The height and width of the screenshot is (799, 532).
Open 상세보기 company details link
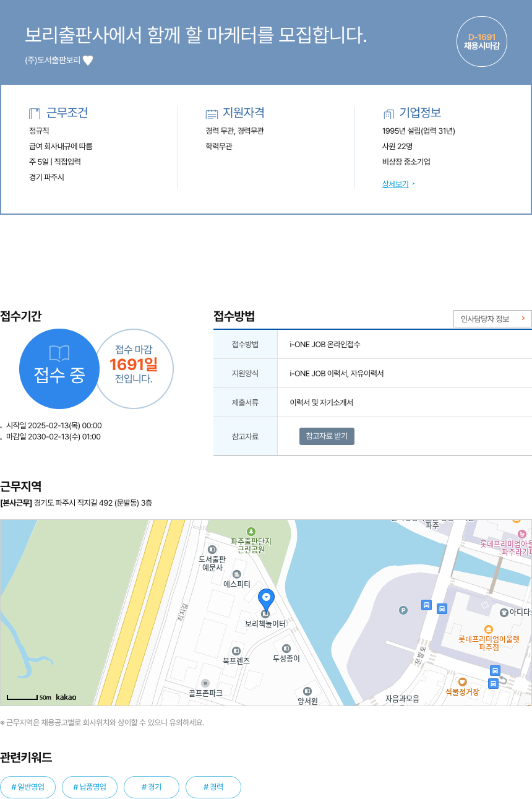point(395,184)
